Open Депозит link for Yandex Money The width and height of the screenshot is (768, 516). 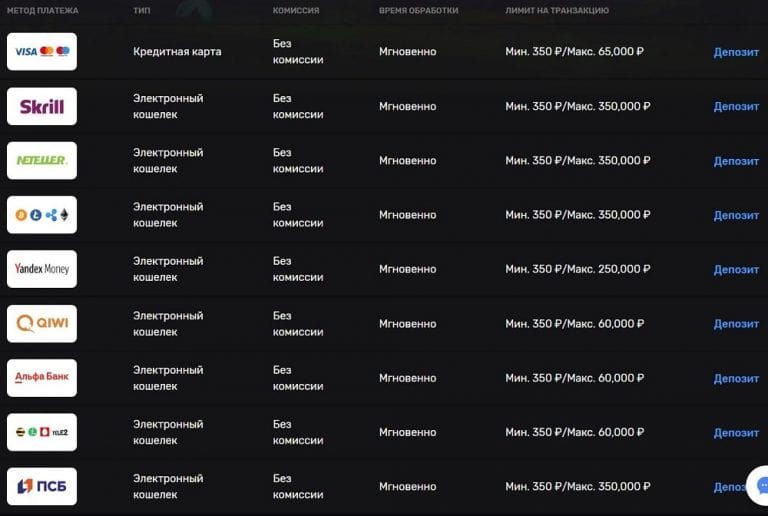pos(736,270)
